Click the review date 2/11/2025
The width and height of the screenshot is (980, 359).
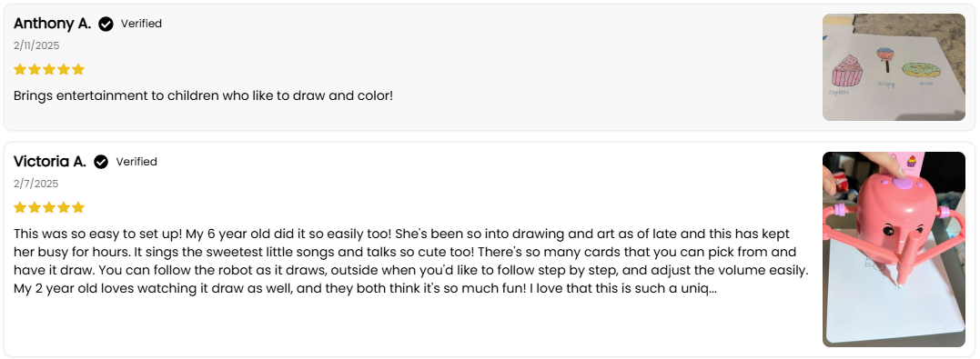coord(36,45)
